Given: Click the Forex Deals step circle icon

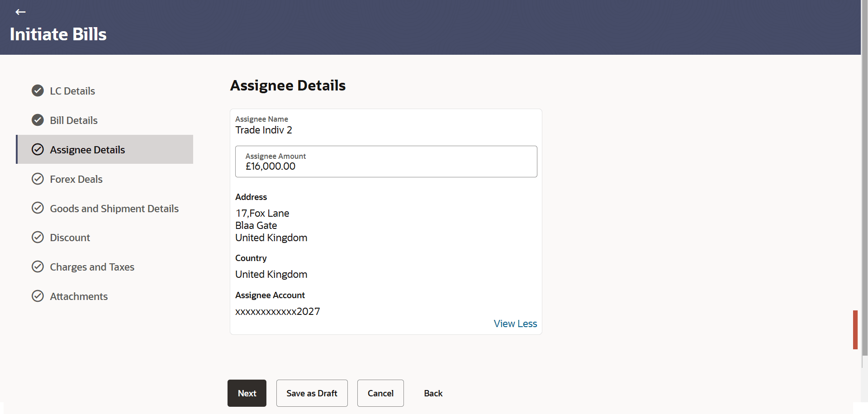Looking at the screenshot, I should tap(38, 179).
